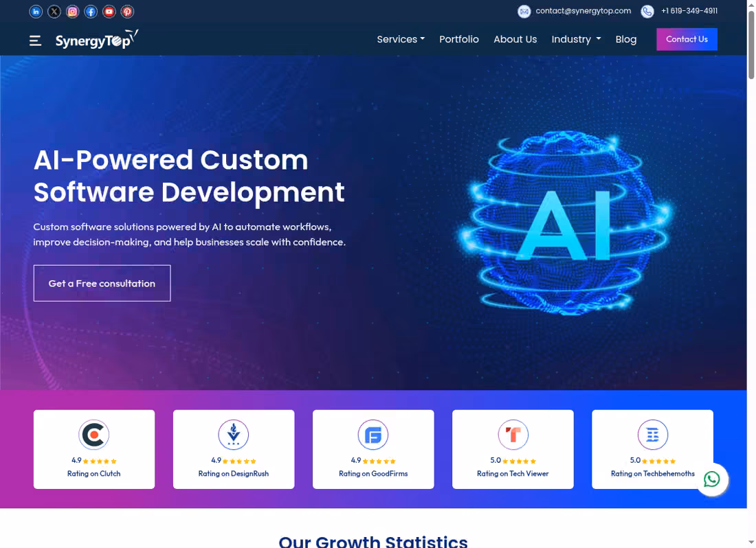Click the glowing AI globe image
Viewport: 756px width, 548px height.
click(x=565, y=222)
